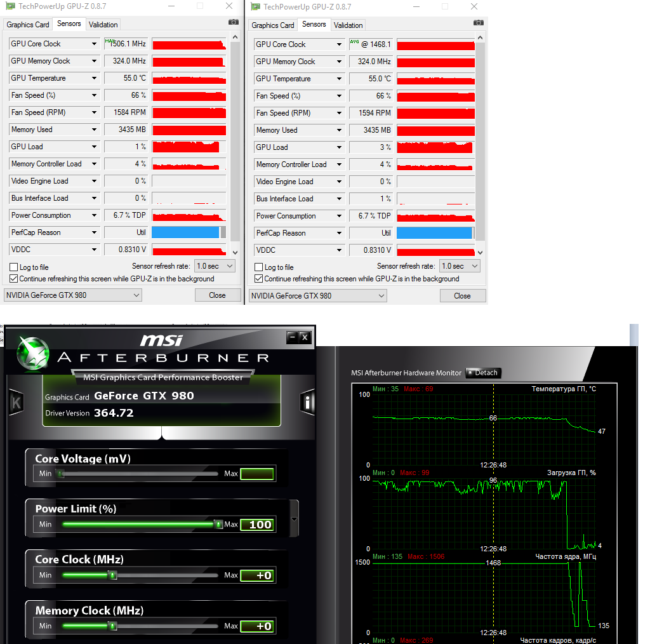Image resolution: width=650 pixels, height=644 pixels.
Task: Open NVIDIA GeForce GTX 980 selector, right GPU-Z
Action: point(317,296)
